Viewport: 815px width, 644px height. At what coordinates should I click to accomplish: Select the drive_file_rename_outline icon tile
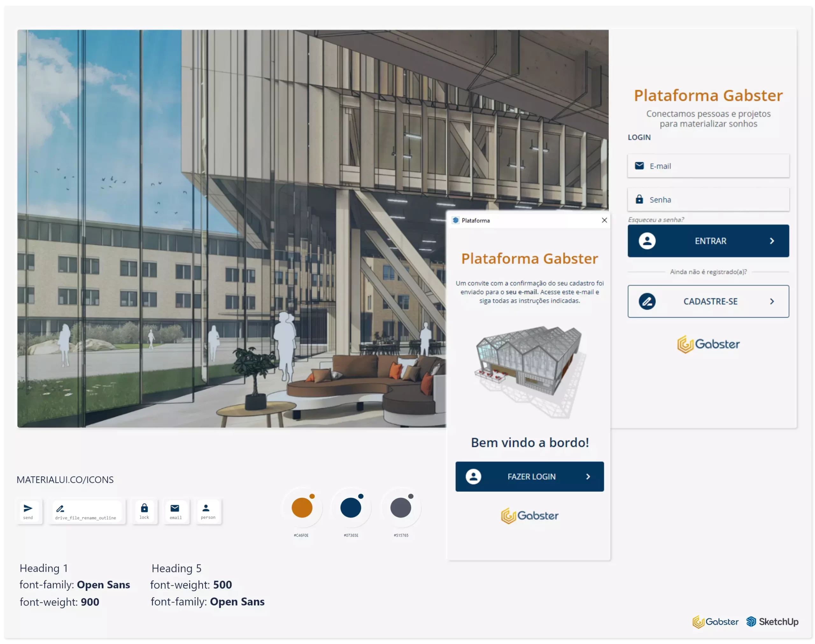(x=87, y=511)
